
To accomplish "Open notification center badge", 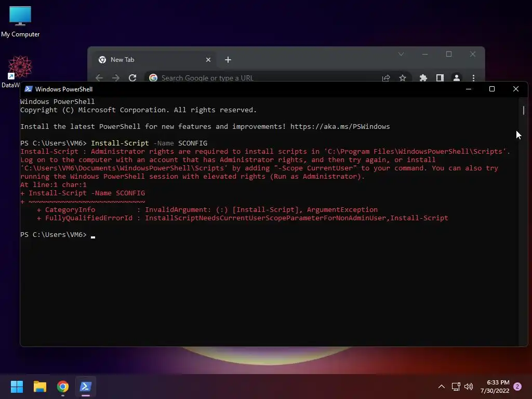I will pos(517,387).
